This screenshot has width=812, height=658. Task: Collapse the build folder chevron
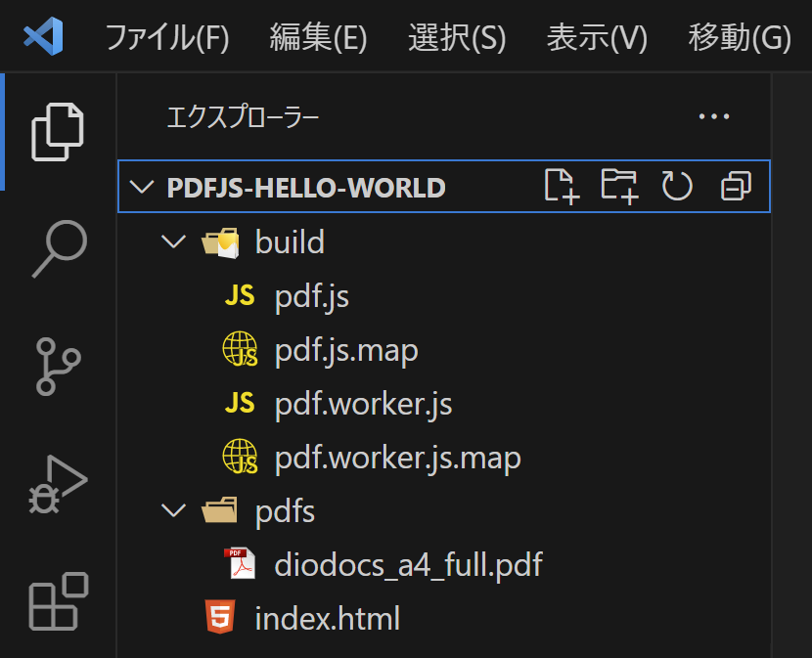[173, 241]
